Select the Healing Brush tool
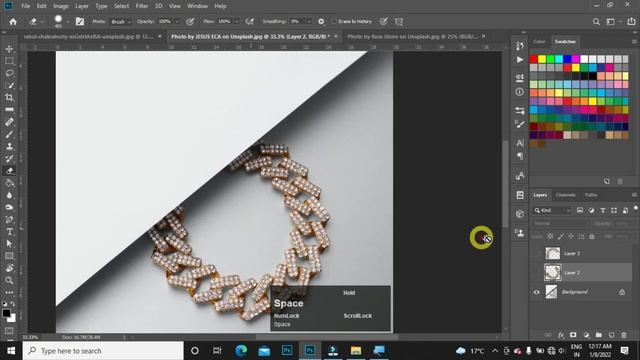The height and width of the screenshot is (360, 640). (9, 122)
